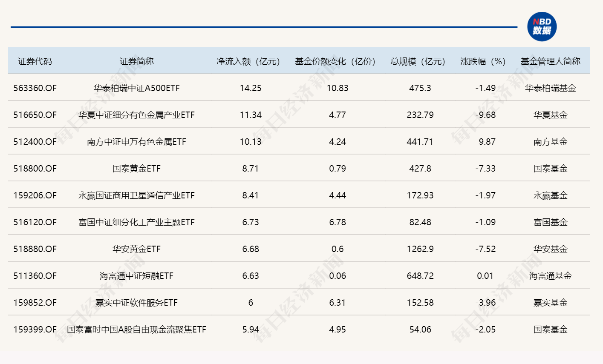The height and width of the screenshot is (364, 603).
Task: Select share change value 10.83
Action: (338, 88)
